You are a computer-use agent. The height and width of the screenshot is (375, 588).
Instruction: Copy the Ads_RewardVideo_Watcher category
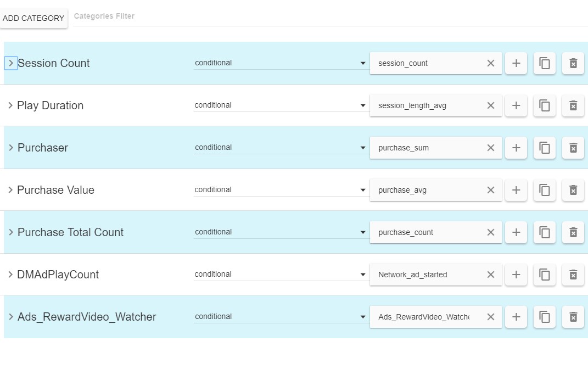[545, 317]
